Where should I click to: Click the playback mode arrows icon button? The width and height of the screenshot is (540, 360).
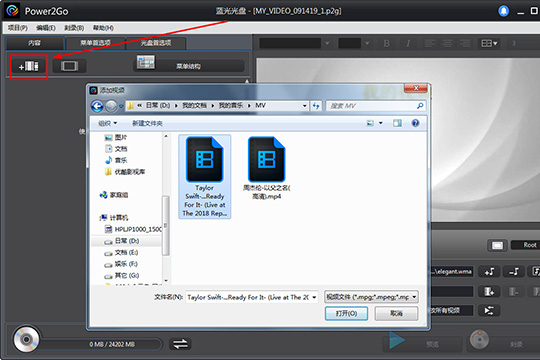click(489, 311)
